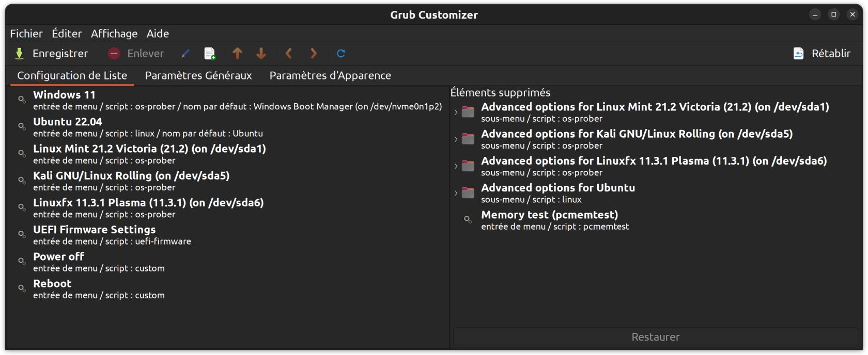
Task: Click the 'Éléments supprimés' heading
Action: coord(500,92)
